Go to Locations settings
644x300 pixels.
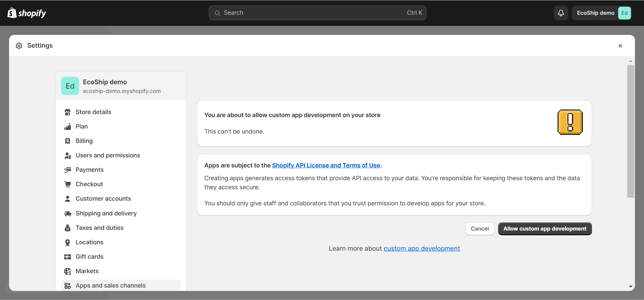coord(121,242)
